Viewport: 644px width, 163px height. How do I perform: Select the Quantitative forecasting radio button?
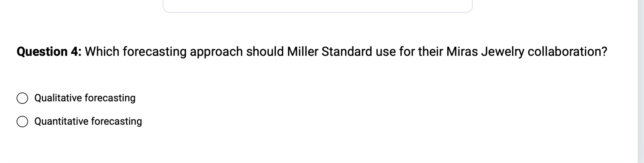coord(23,122)
